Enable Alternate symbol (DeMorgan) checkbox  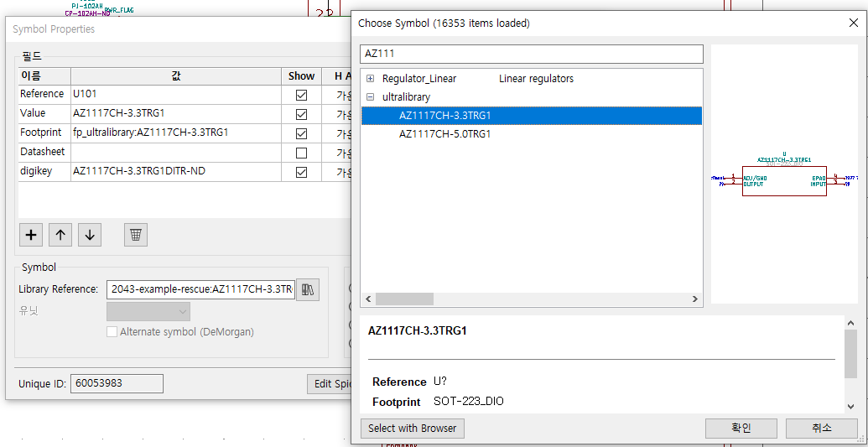[112, 332]
